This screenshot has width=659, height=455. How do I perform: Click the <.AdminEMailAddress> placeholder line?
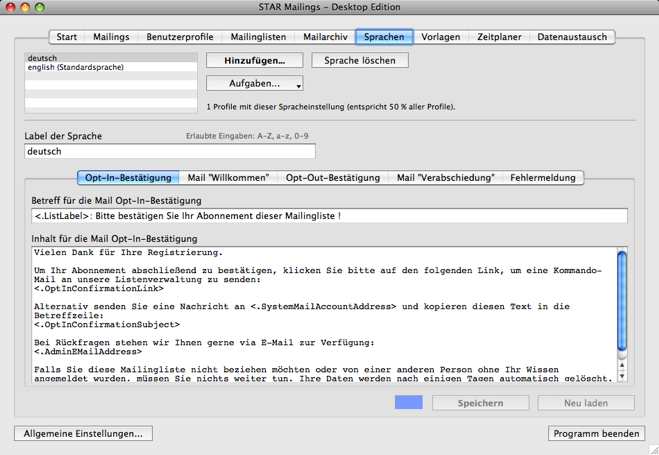pyautogui.click(x=88, y=352)
